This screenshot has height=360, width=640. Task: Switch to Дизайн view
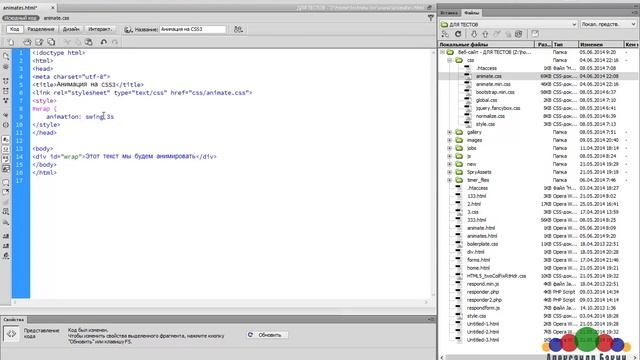point(71,29)
